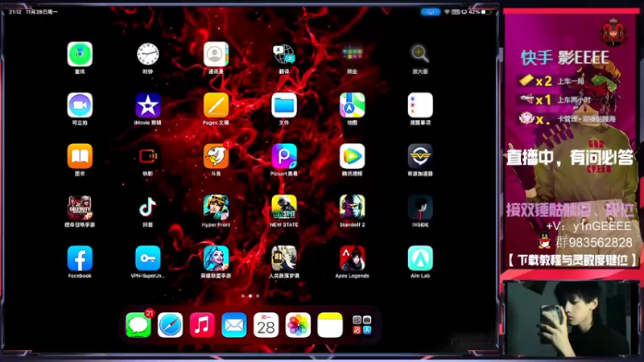
Task: Launch Apex Legends
Action: [x=352, y=258]
